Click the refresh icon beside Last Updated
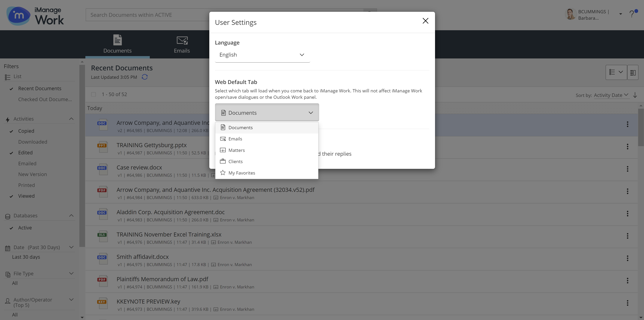This screenshot has height=320, width=644. [x=145, y=77]
